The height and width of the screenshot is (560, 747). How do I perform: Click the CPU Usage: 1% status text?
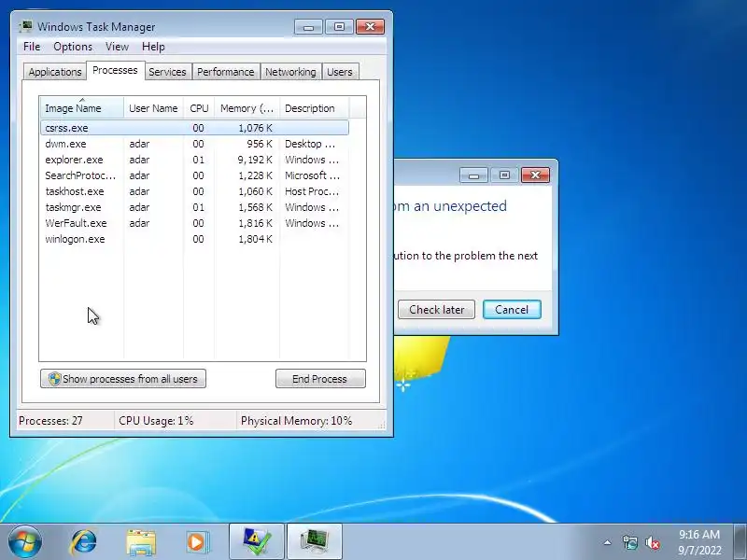click(x=156, y=421)
